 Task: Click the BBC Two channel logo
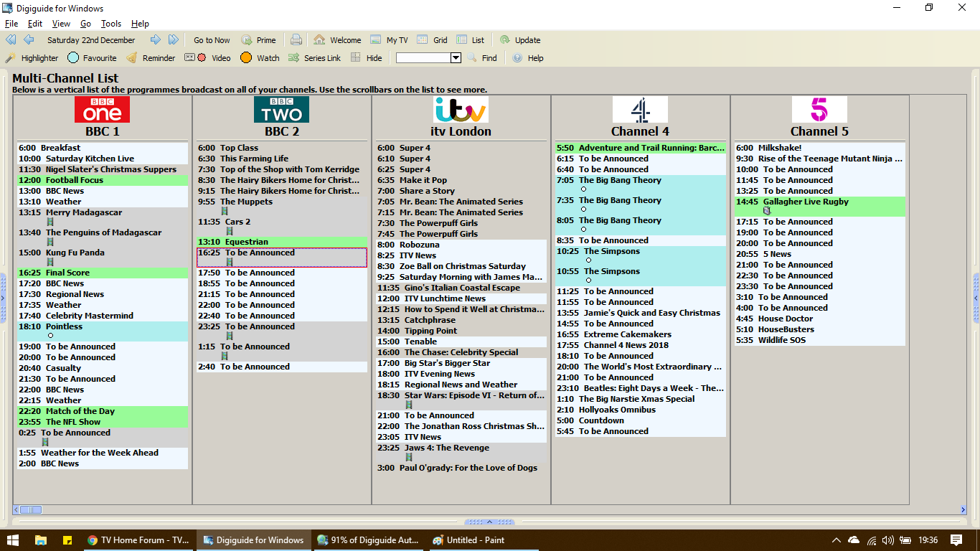(x=282, y=110)
